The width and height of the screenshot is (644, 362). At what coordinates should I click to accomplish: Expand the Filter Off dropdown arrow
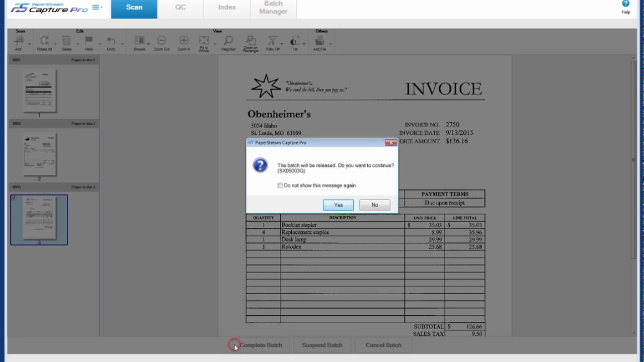pyautogui.click(x=281, y=44)
